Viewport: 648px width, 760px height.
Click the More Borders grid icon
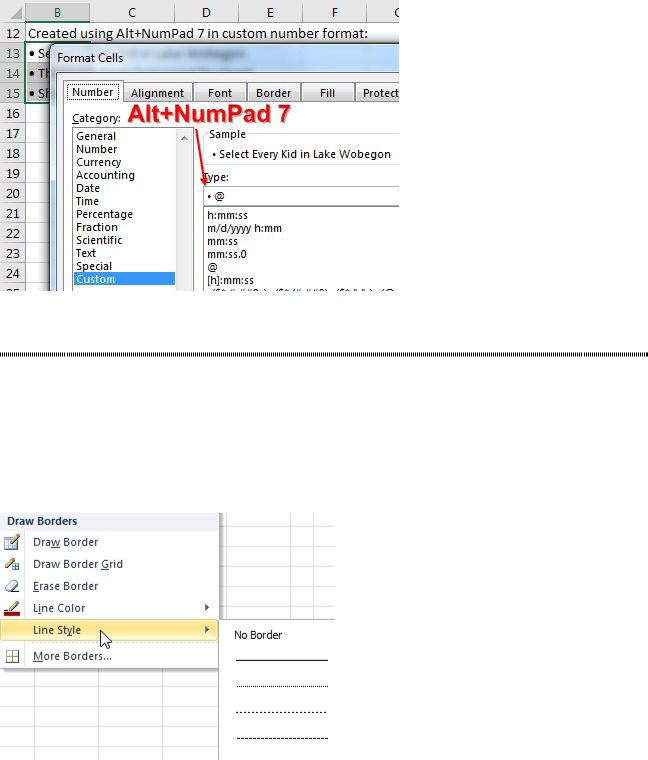click(x=12, y=656)
